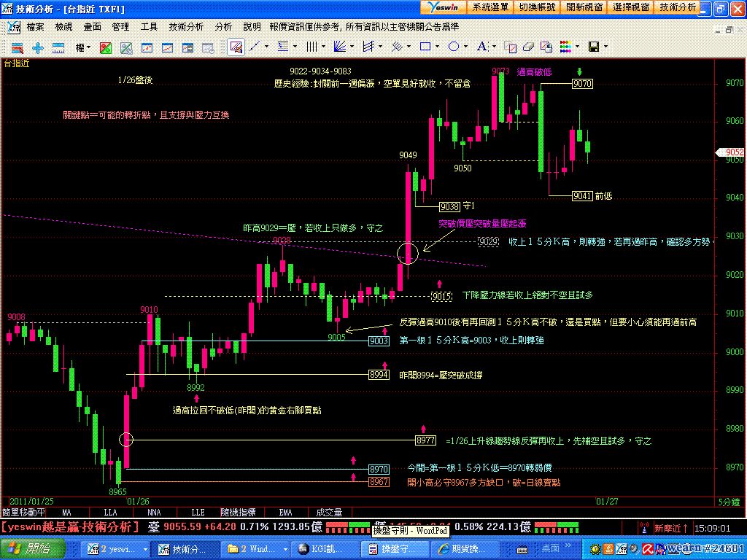
Task: Open the 管理 menu
Action: click(120, 27)
